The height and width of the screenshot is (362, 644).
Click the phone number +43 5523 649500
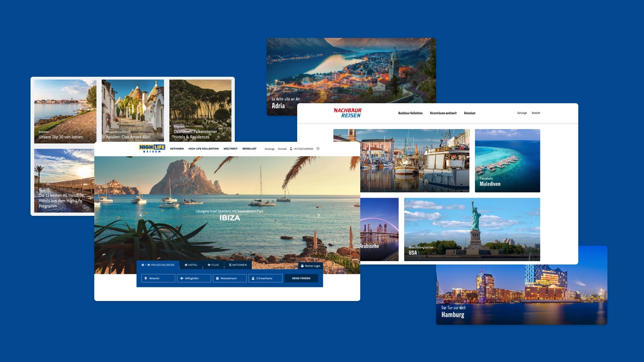click(302, 149)
